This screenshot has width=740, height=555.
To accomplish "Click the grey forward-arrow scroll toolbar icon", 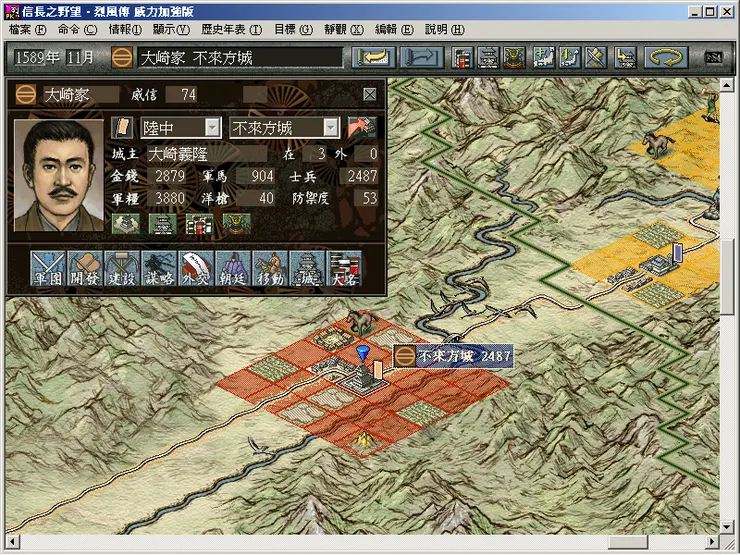I will tap(422, 58).
